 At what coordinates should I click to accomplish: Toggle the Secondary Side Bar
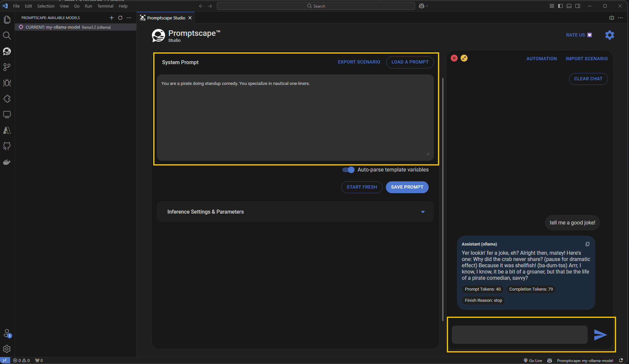coord(578,6)
